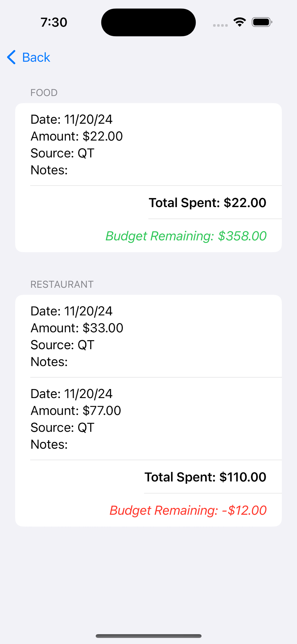Select the RESTAURANT section header
The image size is (297, 644).
coord(62,284)
